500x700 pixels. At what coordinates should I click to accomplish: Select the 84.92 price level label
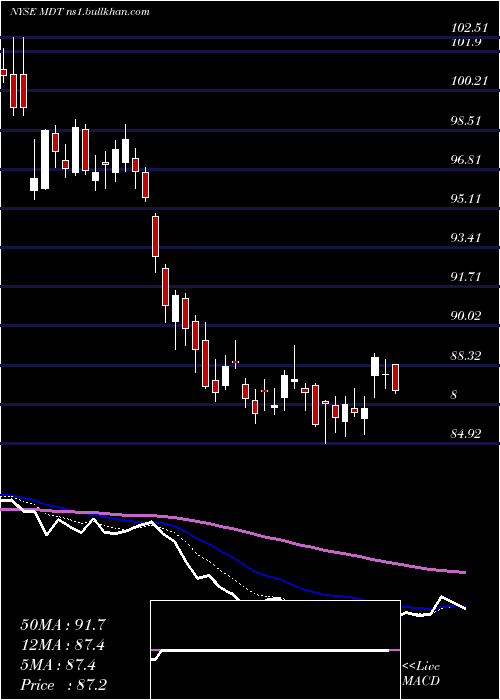pos(468,433)
